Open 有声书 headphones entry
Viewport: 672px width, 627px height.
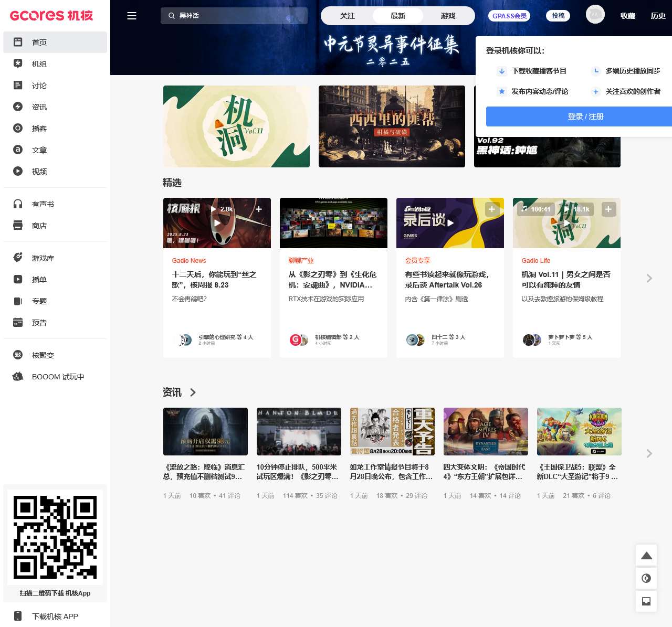point(43,204)
